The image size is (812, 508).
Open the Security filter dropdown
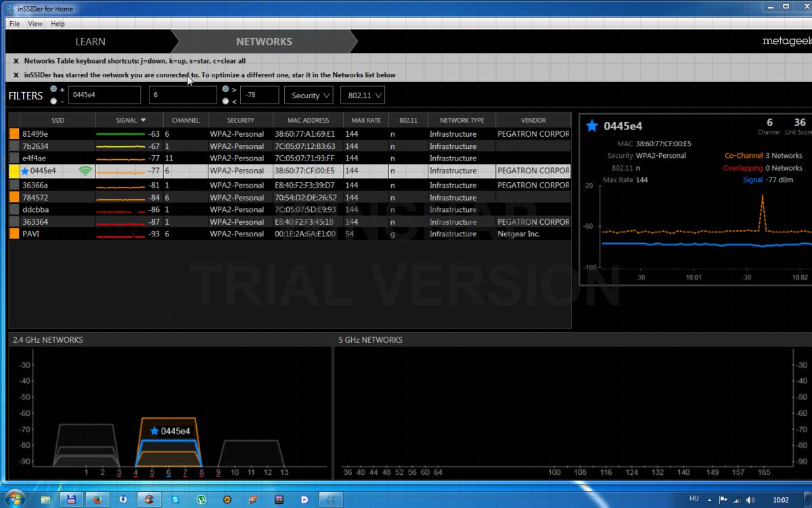[309, 96]
